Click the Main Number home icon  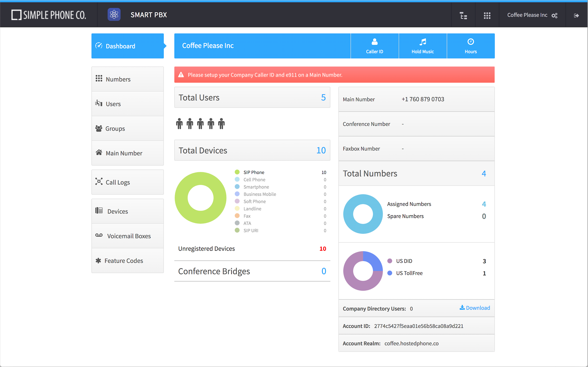pyautogui.click(x=99, y=153)
